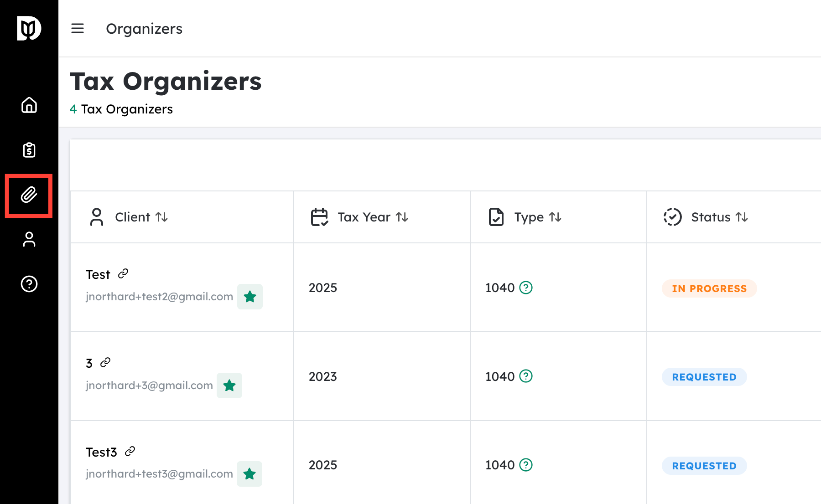This screenshot has width=821, height=504.
Task: Open the billing clipboard sidebar icon
Action: pos(29,150)
